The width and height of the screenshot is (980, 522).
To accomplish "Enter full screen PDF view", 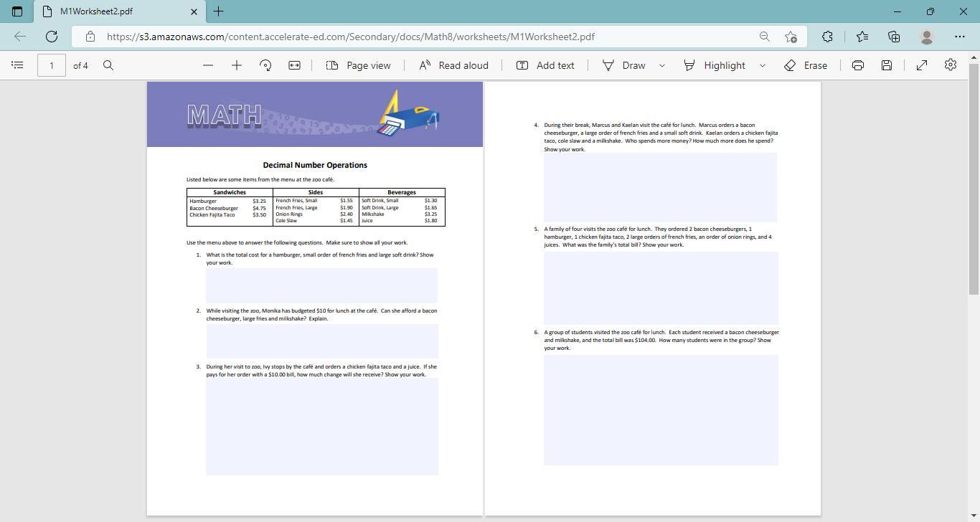I will (922, 65).
